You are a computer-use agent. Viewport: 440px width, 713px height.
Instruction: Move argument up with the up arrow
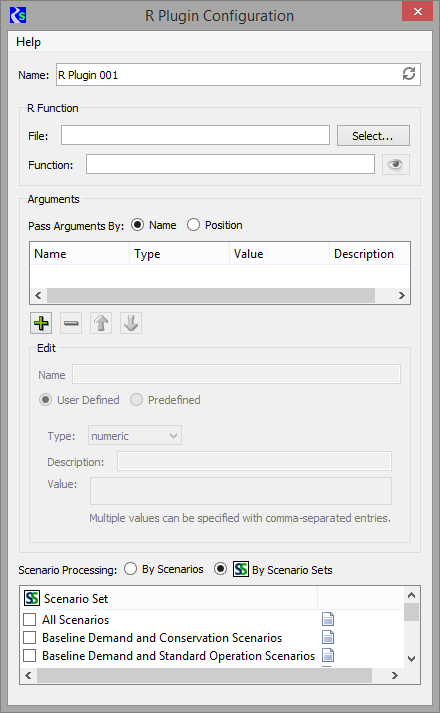coord(101,323)
